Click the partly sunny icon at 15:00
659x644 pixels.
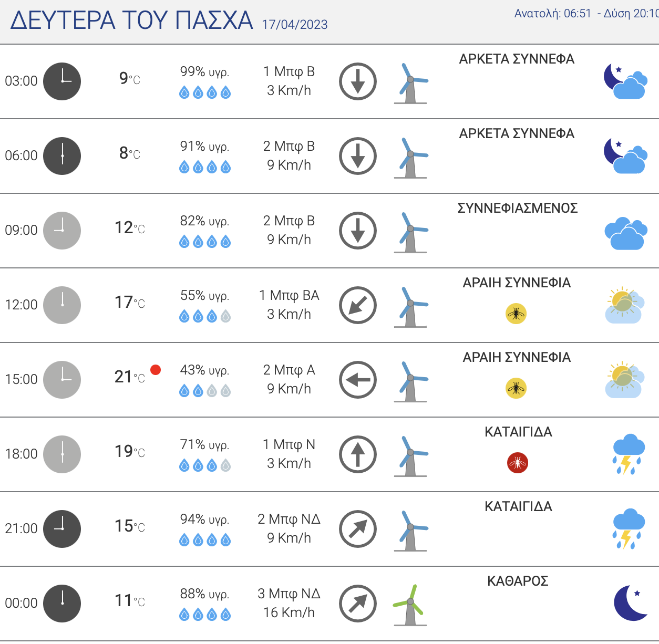click(x=624, y=380)
